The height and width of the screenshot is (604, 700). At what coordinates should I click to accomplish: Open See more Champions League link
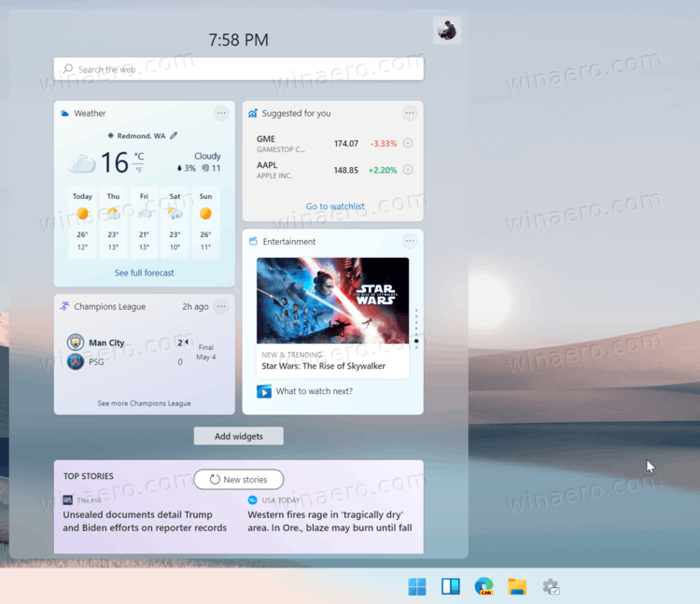(144, 403)
